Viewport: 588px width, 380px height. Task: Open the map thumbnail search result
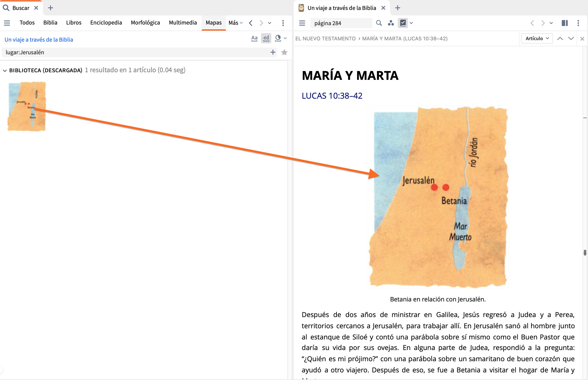tap(27, 106)
